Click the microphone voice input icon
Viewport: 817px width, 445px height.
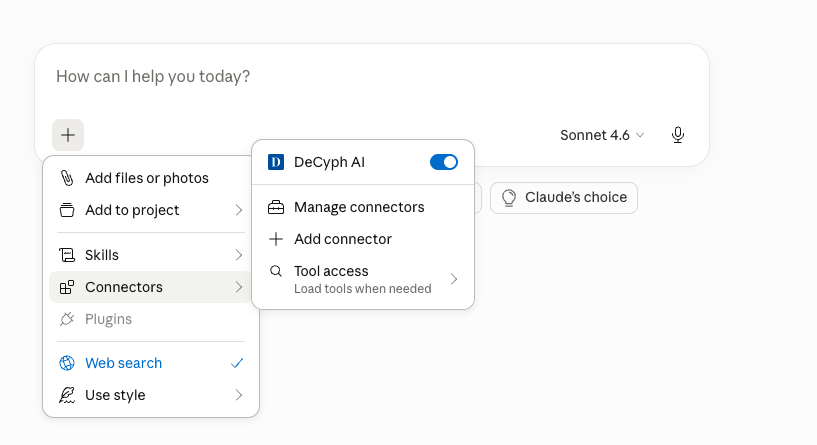pos(677,135)
